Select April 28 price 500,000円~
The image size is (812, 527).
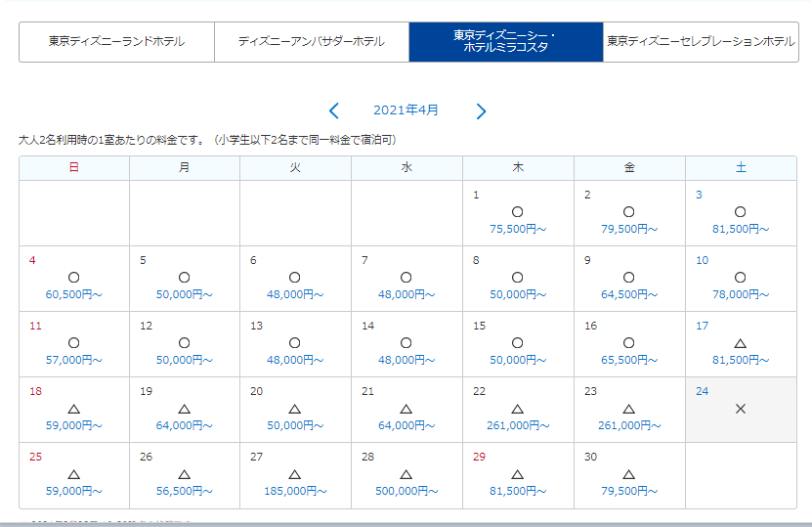[406, 491]
